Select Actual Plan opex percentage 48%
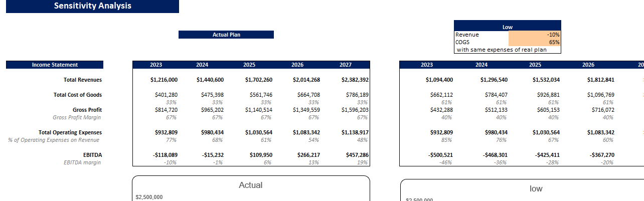The image size is (644, 201). (363, 140)
